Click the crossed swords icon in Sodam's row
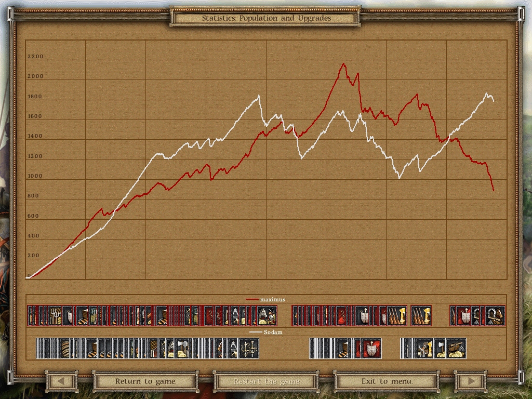This screenshot has width=532, height=399. (249, 349)
